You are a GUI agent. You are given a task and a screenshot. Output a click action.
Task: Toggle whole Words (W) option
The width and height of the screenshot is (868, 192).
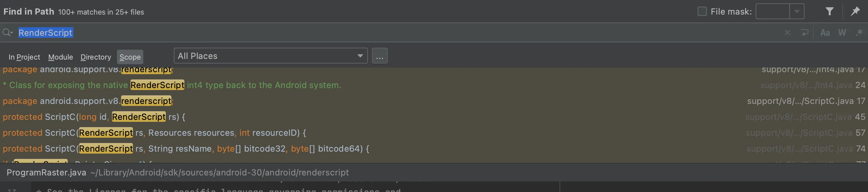click(x=842, y=33)
